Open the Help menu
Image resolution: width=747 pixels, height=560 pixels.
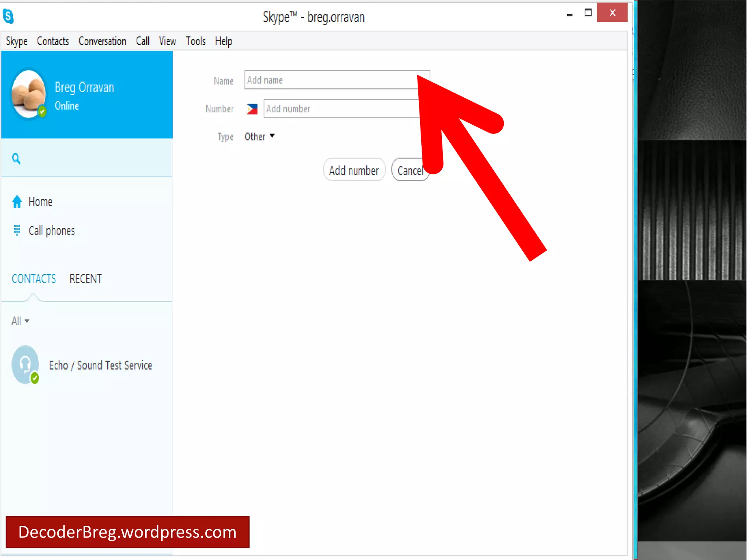[x=223, y=41]
